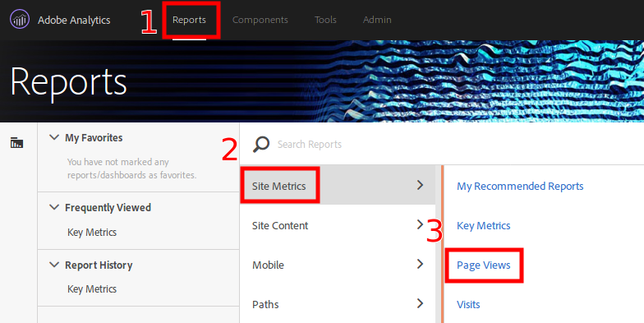Screen dimensions: 644x323
Task: Expand Mobile with its chevron arrow
Action: [420, 264]
